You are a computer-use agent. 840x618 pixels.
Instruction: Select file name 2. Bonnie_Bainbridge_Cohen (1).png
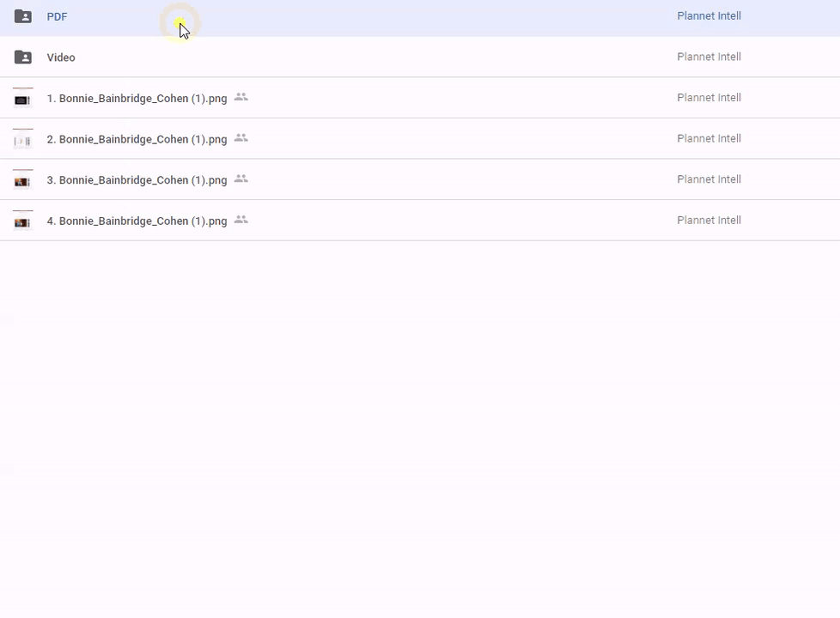137,139
